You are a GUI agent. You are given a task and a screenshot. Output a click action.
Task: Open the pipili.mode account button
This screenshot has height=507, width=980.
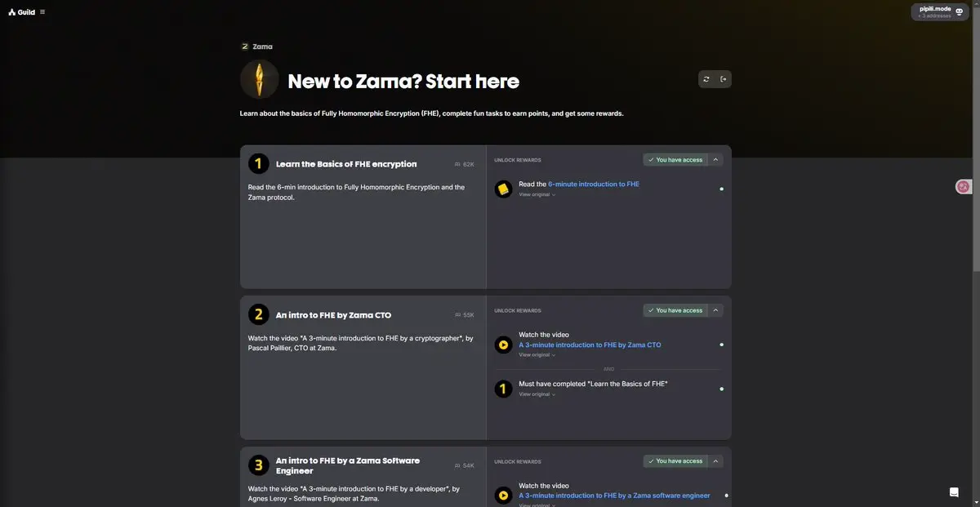pos(940,11)
